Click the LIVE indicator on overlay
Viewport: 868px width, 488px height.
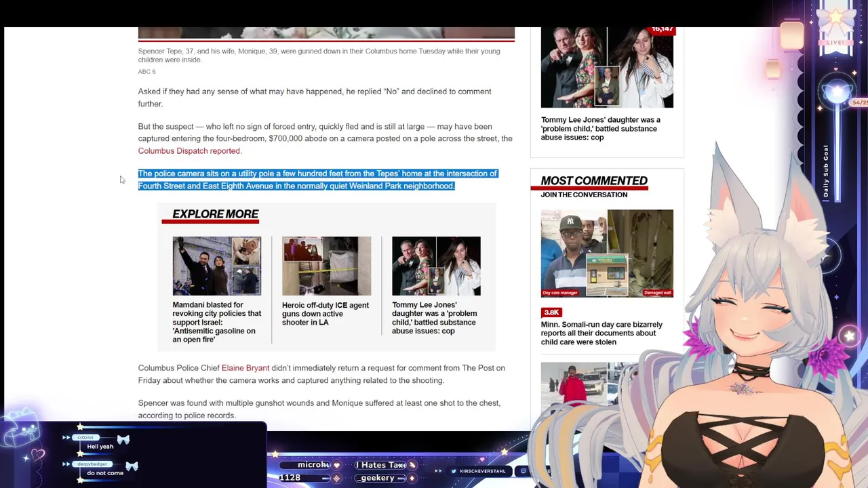(x=835, y=43)
